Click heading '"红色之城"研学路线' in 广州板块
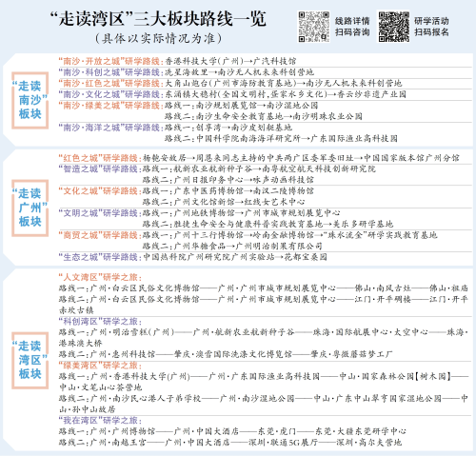476x456 pixels. click(98, 158)
